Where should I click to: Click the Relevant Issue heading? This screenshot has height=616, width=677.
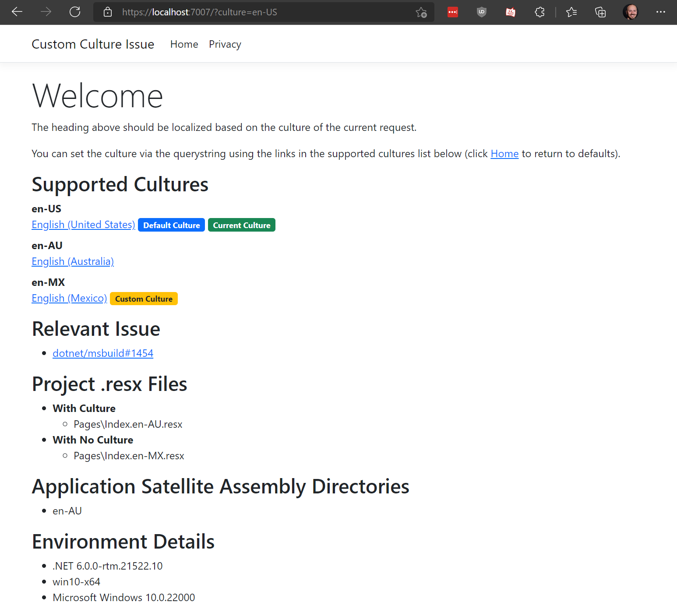tap(96, 329)
